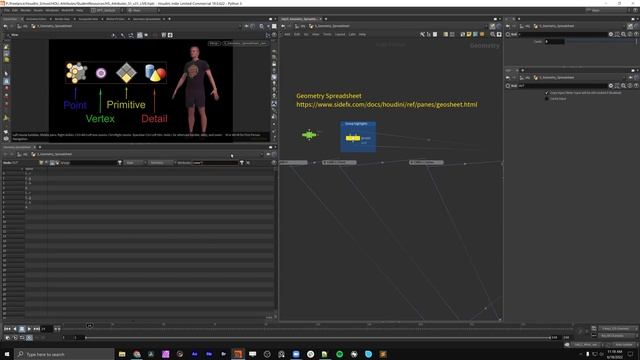This screenshot has width=640, height=360.
Task: Open Houdini from the Windows taskbar
Action: pyautogui.click(x=238, y=354)
